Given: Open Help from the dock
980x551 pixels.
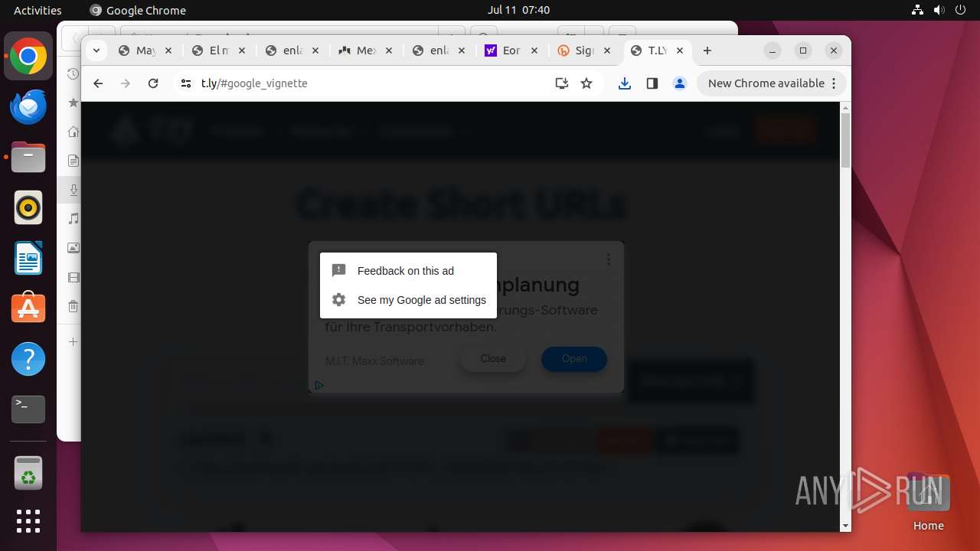Looking at the screenshot, I should [x=28, y=359].
